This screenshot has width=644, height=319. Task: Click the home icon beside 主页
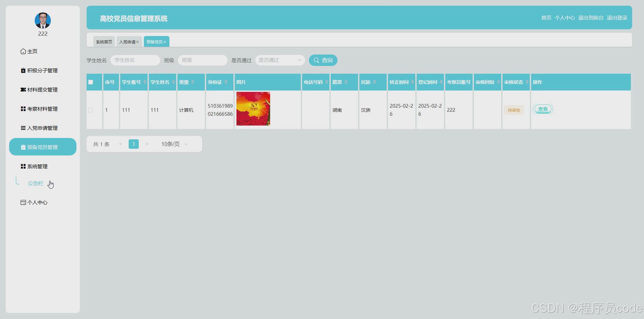coord(23,51)
